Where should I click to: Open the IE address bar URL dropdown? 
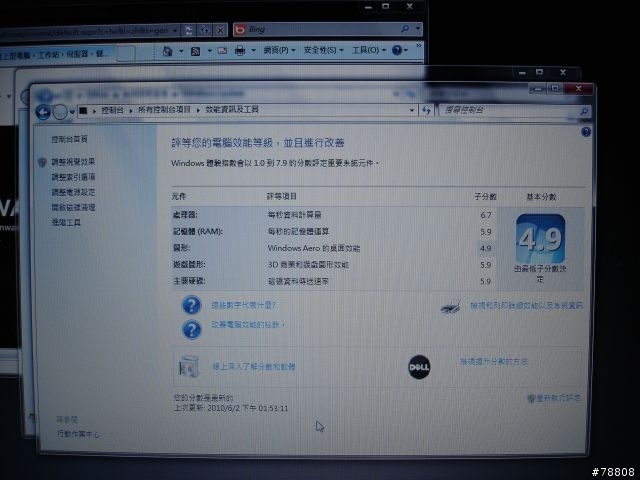point(175,31)
